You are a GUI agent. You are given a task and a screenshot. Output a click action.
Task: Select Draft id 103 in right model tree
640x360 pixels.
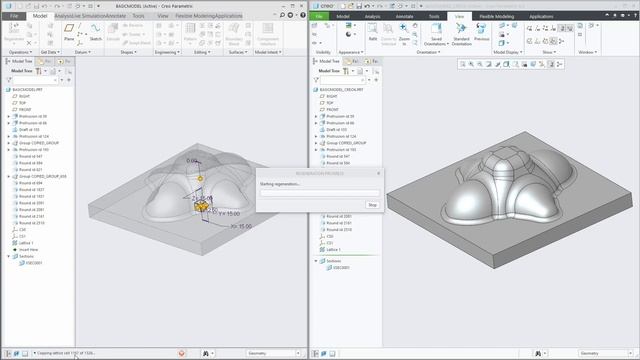[336, 129]
